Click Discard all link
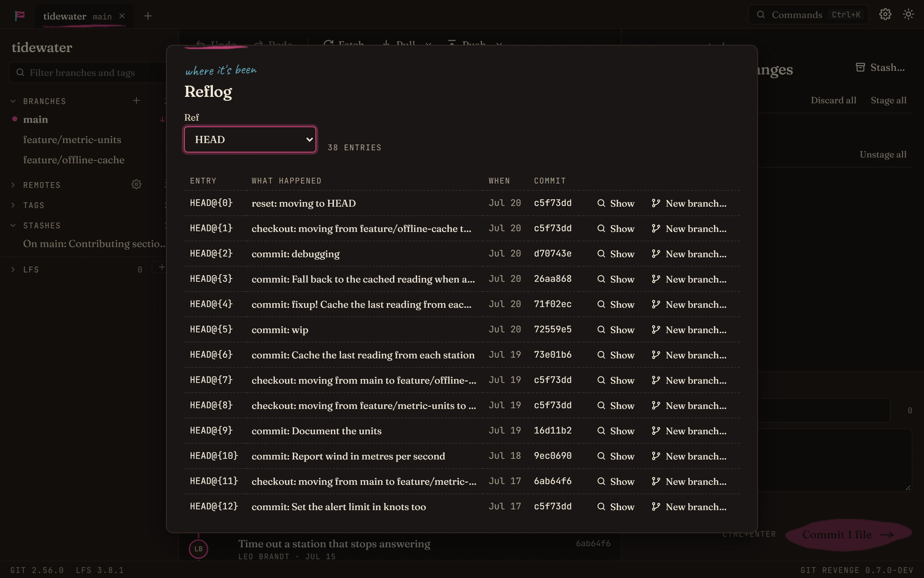The height and width of the screenshot is (578, 924). click(x=833, y=100)
